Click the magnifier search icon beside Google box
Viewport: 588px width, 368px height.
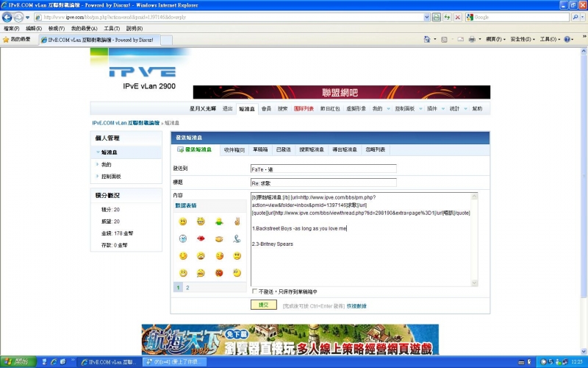coord(576,17)
